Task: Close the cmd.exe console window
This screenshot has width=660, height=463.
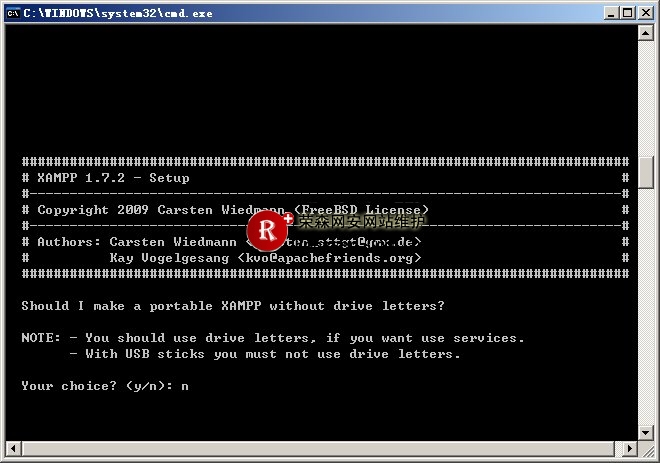Action: 645,11
